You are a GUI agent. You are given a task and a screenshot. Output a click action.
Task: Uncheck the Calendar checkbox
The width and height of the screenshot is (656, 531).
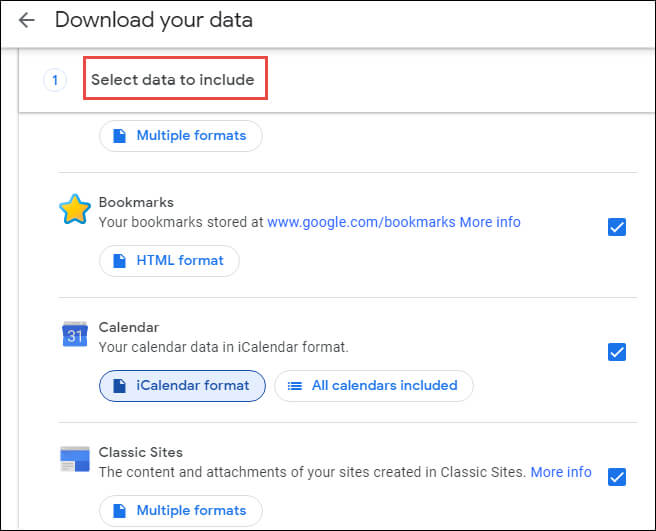(x=617, y=352)
